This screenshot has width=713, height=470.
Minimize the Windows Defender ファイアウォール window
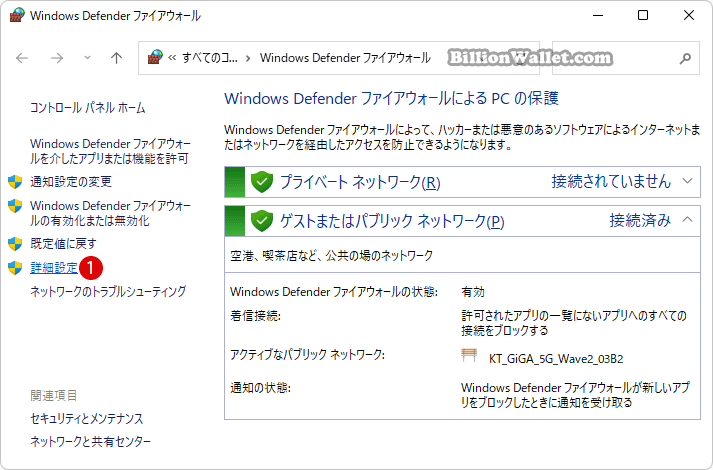click(598, 15)
